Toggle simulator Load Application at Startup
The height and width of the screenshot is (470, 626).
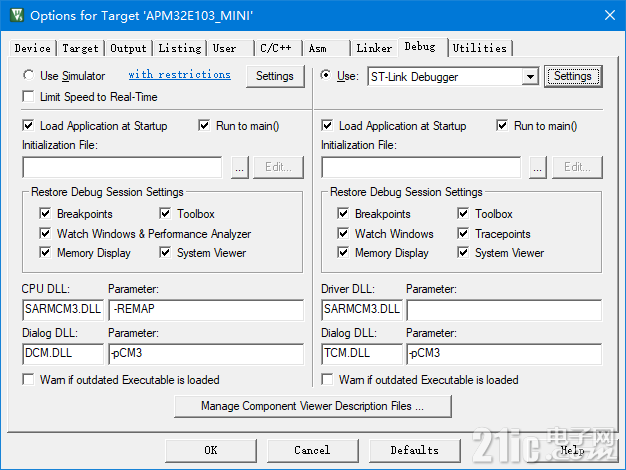(28, 125)
